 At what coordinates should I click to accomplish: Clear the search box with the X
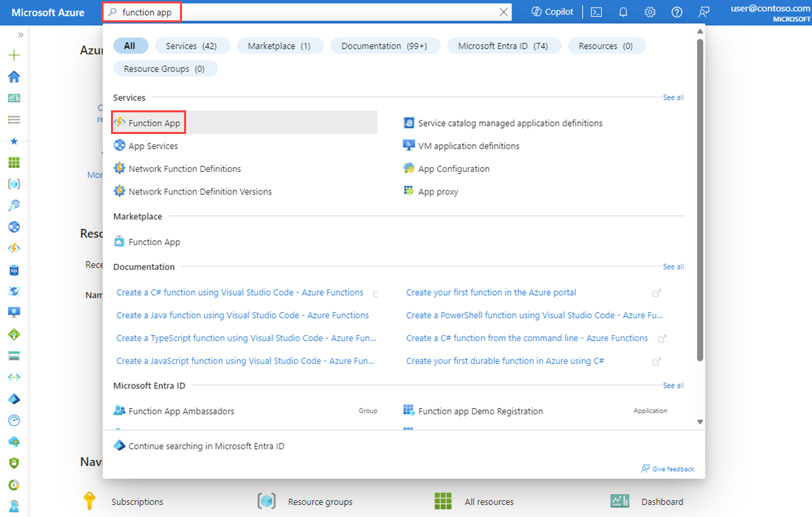pos(503,12)
